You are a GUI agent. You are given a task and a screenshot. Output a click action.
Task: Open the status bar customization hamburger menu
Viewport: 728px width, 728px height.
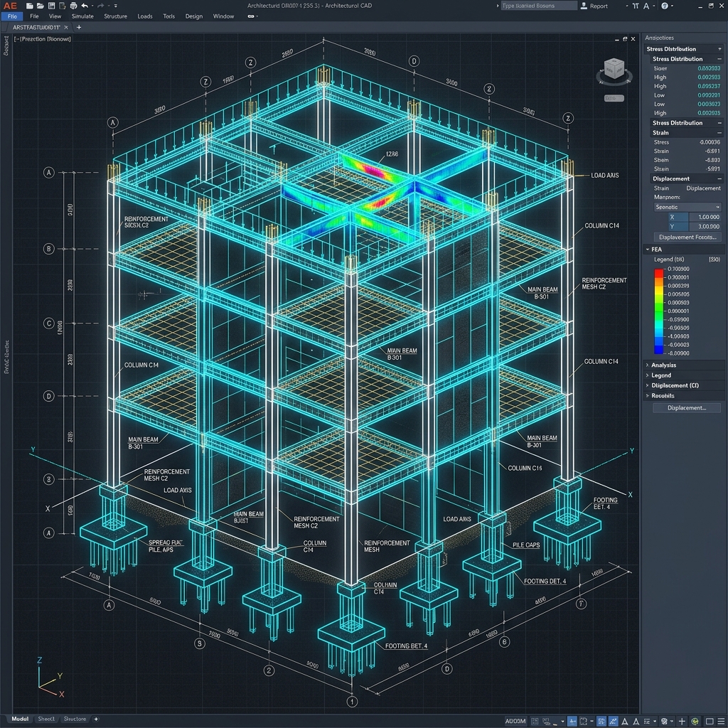click(x=721, y=721)
